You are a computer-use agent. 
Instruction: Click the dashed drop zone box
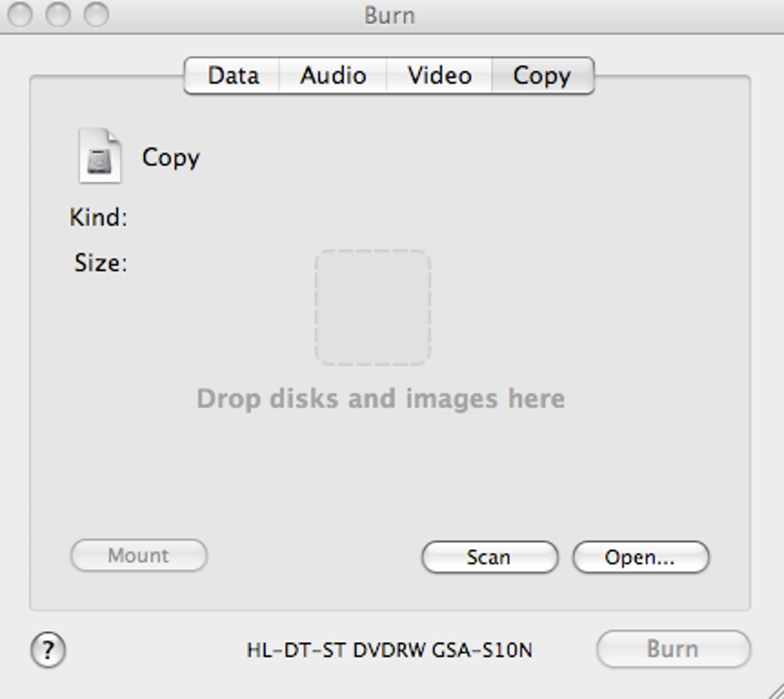pos(373,308)
